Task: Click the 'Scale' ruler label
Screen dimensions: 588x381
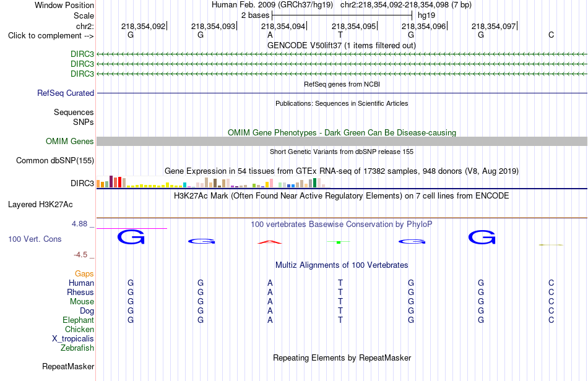Action: [84, 15]
